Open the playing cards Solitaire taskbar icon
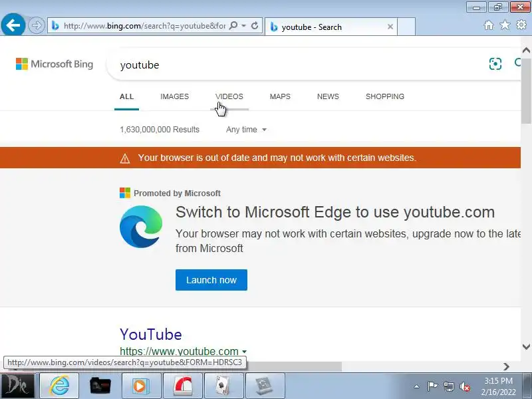The height and width of the screenshot is (399, 532). (x=223, y=386)
